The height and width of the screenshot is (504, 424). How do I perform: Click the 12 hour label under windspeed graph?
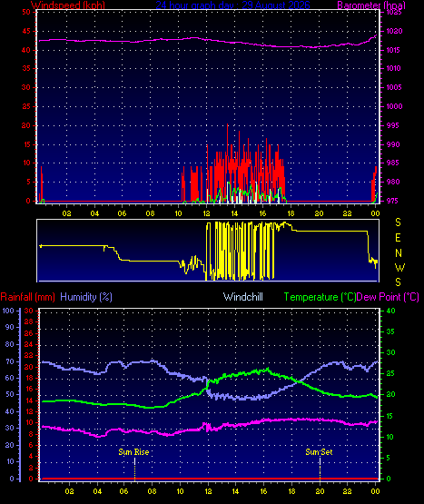pyautogui.click(x=206, y=213)
